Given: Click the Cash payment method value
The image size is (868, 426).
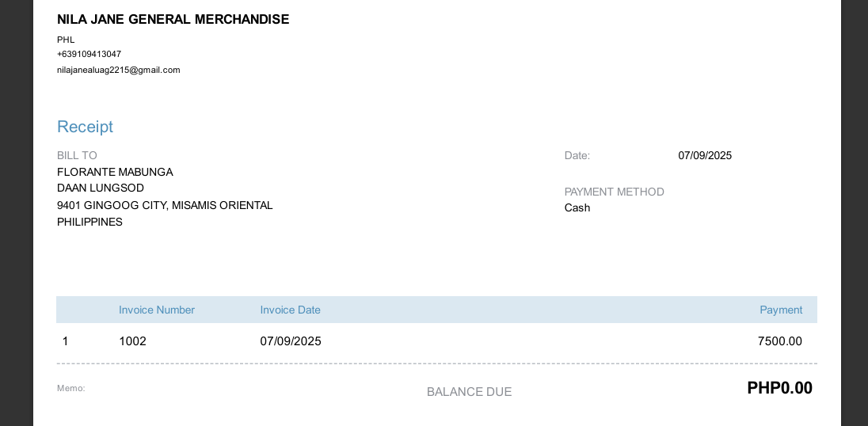Looking at the screenshot, I should [x=577, y=207].
